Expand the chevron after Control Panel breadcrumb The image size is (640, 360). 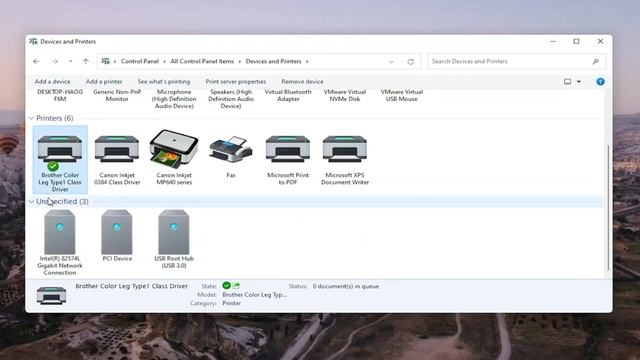(x=164, y=62)
